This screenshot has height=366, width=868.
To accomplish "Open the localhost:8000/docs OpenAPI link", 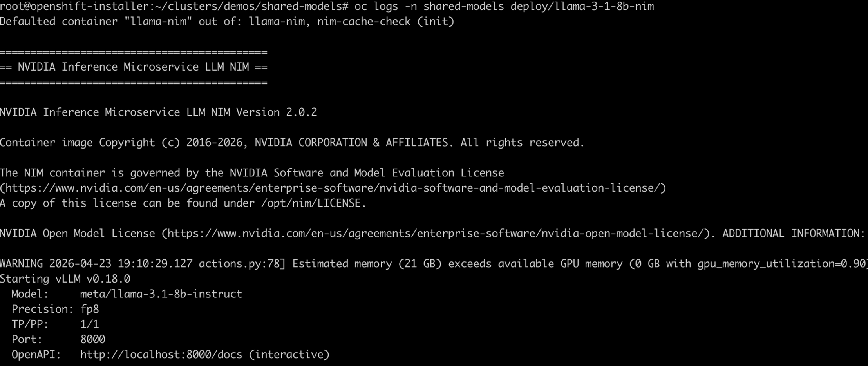I will pos(161,355).
